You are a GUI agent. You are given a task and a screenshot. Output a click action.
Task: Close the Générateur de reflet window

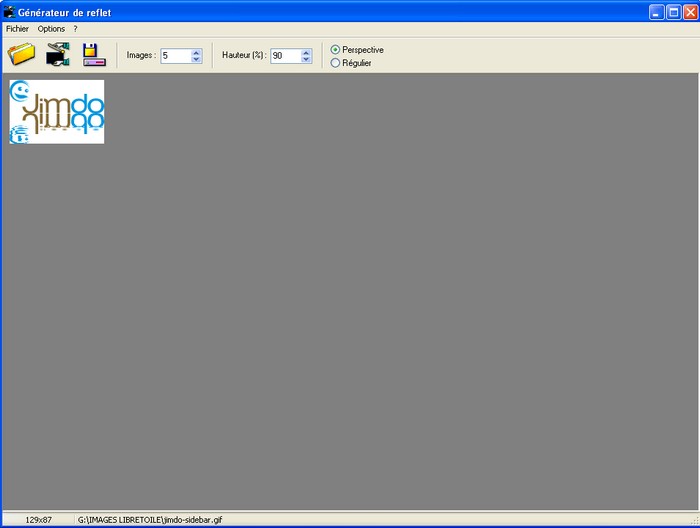coord(690,12)
